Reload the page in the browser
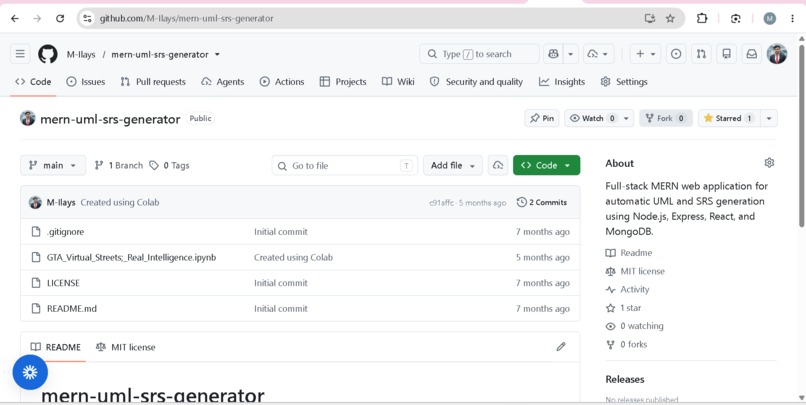The width and height of the screenshot is (806, 405). pyautogui.click(x=60, y=19)
